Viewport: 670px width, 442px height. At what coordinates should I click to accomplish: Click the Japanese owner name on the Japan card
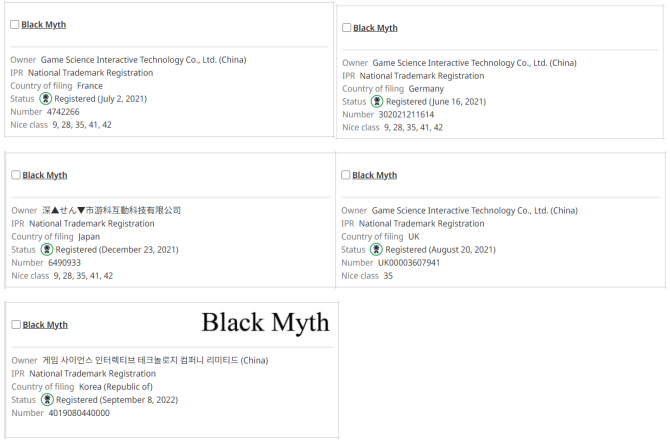pos(112,210)
